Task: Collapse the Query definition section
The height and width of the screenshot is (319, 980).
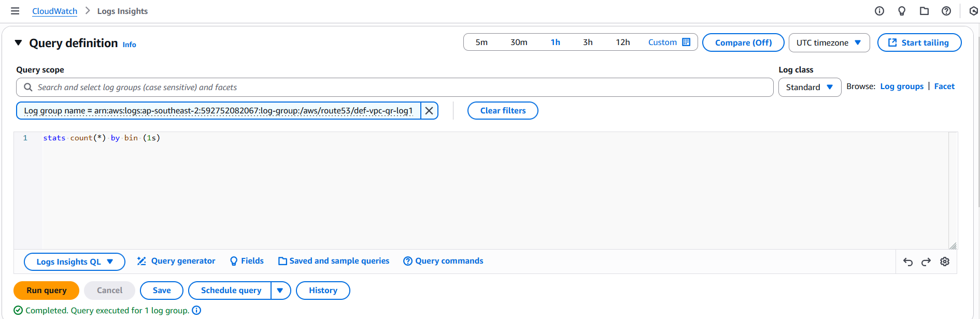Action: [x=19, y=43]
